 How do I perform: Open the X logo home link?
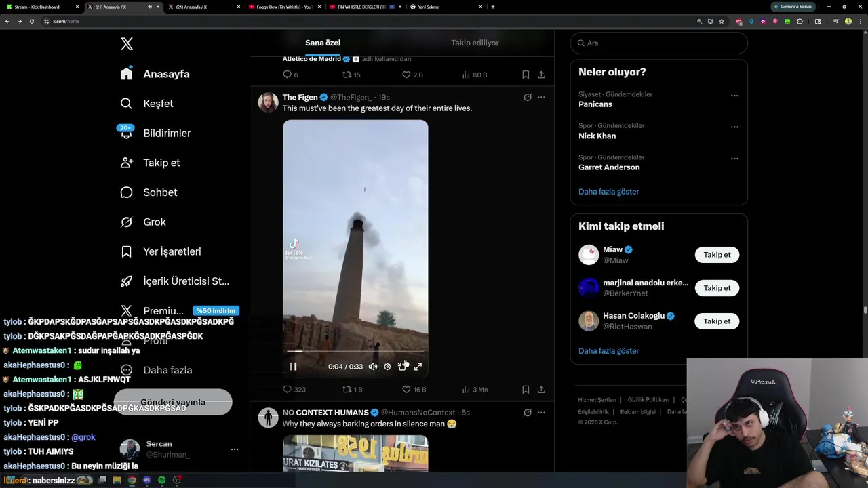[x=127, y=44]
